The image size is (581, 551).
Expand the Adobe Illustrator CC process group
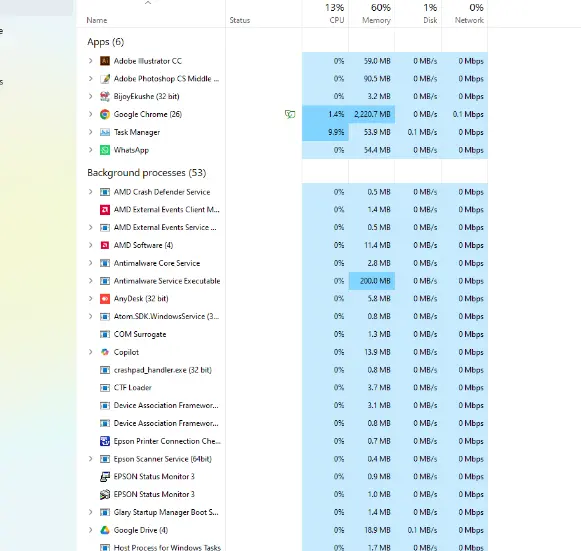coord(90,61)
